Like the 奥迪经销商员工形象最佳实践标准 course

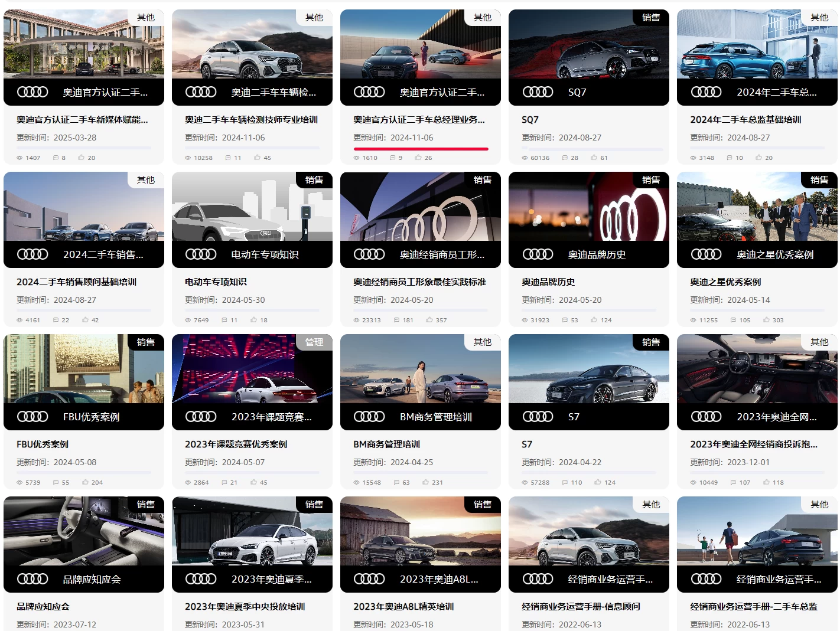pyautogui.click(x=429, y=320)
